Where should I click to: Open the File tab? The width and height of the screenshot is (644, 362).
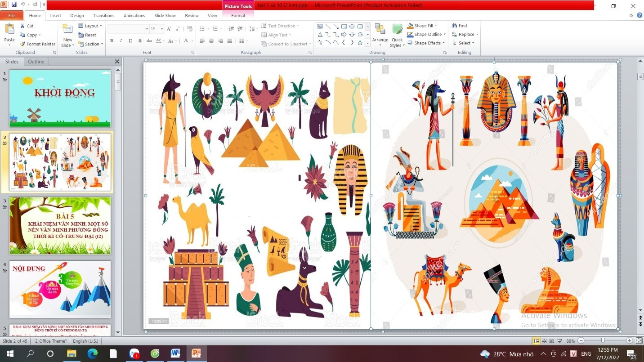click(11, 15)
